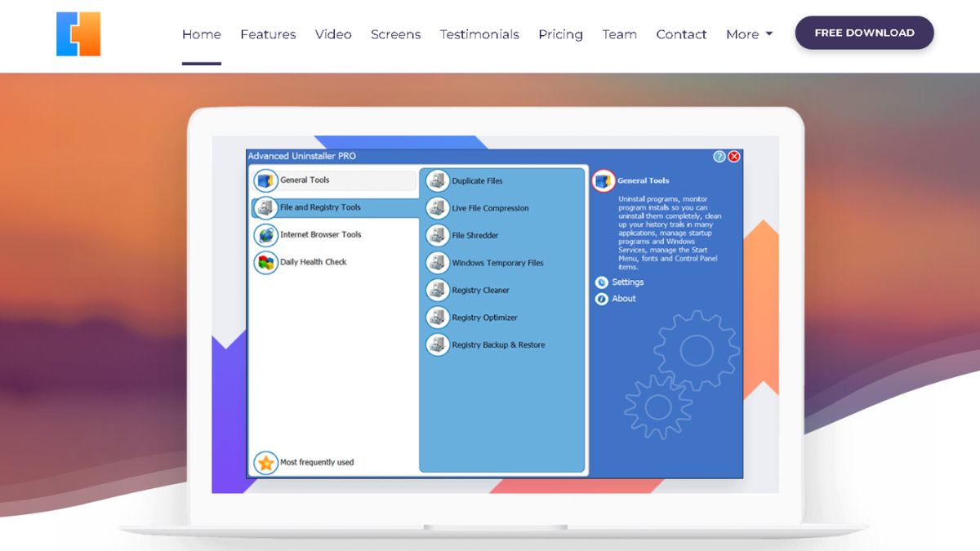Open the Video nav item
The height and width of the screenshot is (551, 980).
[x=333, y=34]
